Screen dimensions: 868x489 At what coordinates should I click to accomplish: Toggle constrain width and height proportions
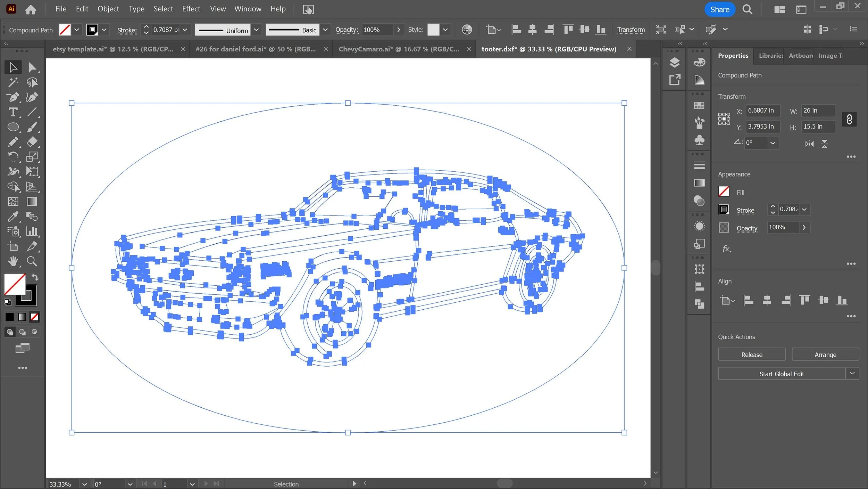click(849, 119)
